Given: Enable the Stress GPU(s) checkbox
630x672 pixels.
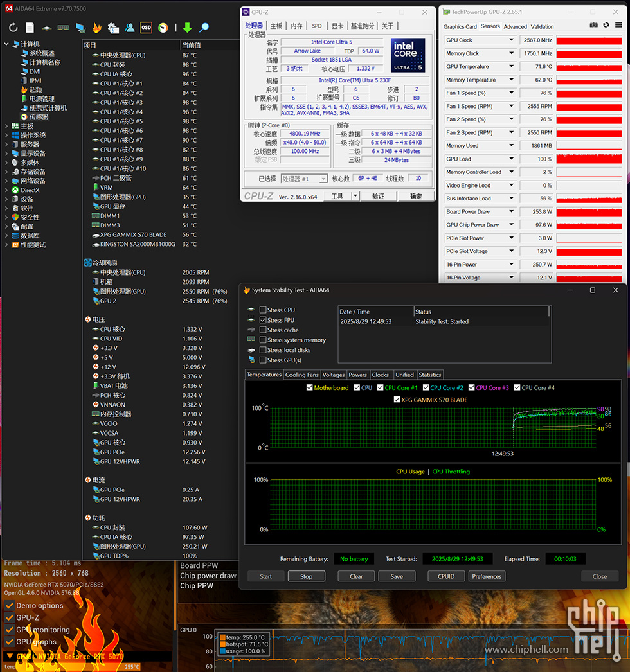Looking at the screenshot, I should (x=264, y=360).
